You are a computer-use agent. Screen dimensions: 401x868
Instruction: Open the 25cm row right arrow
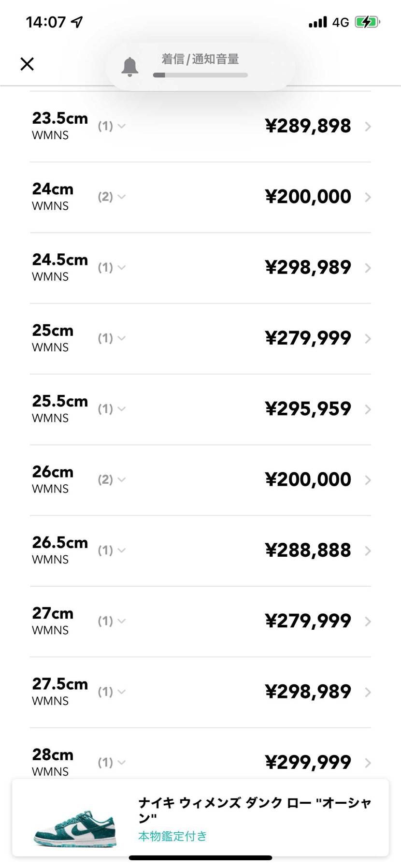tap(368, 338)
